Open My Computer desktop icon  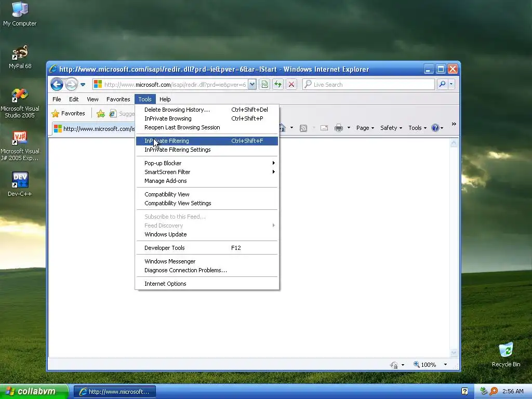tap(20, 14)
